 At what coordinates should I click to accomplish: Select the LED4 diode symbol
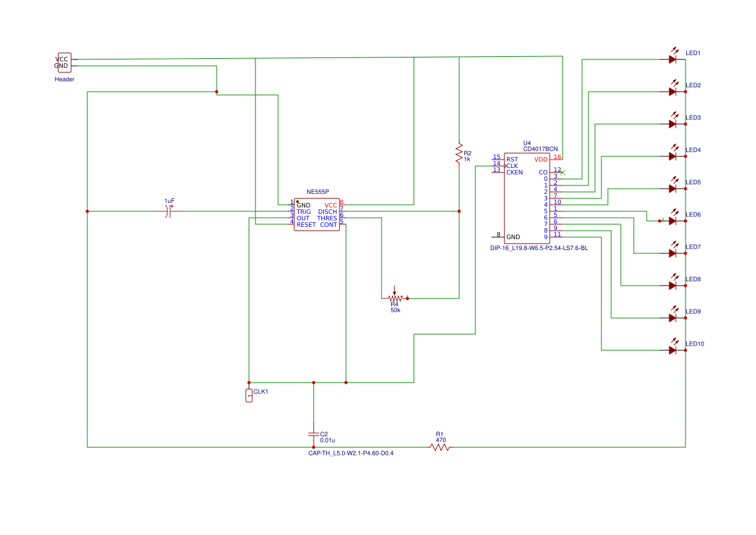coord(673,153)
